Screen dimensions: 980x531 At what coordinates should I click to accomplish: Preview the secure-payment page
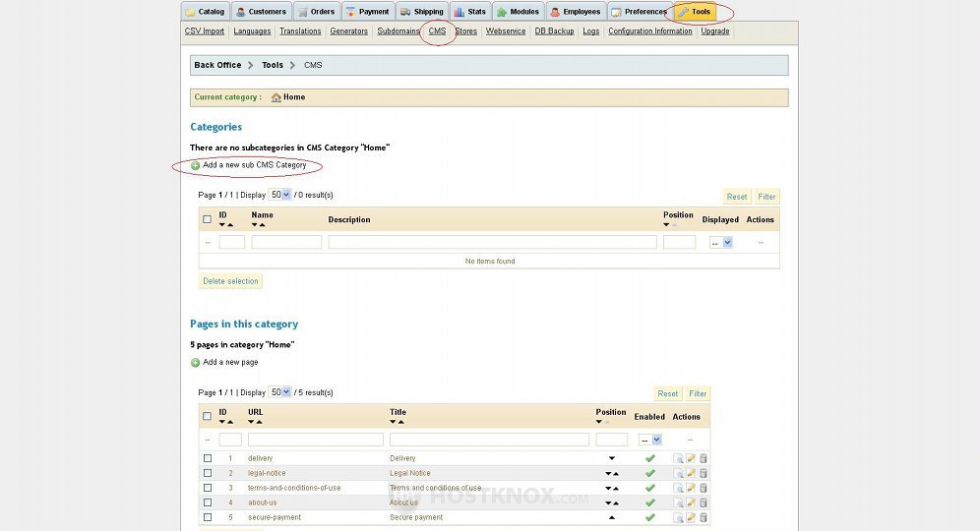pyautogui.click(x=678, y=517)
